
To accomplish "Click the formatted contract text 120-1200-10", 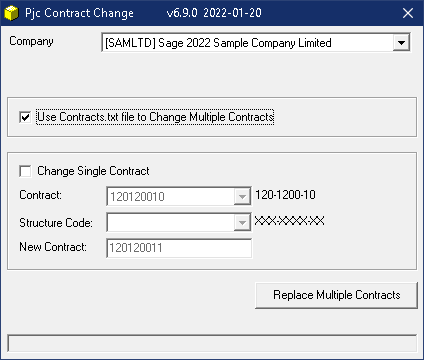I will pos(285,195).
